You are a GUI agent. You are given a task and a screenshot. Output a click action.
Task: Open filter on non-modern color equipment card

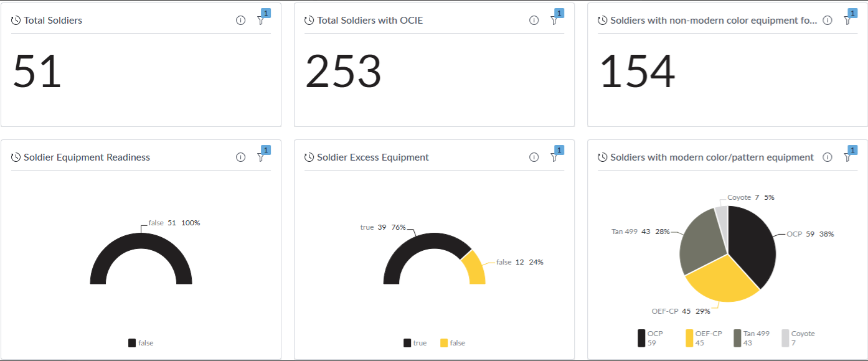coord(847,21)
